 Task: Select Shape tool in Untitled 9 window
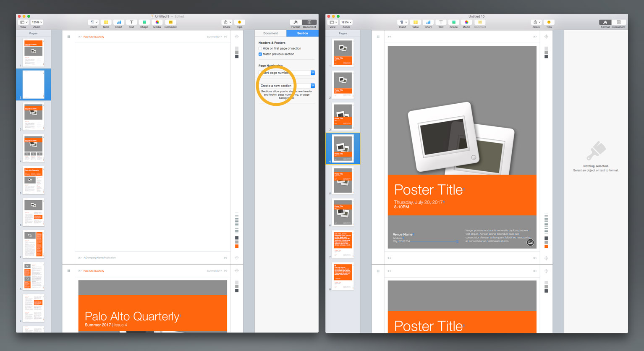point(144,22)
